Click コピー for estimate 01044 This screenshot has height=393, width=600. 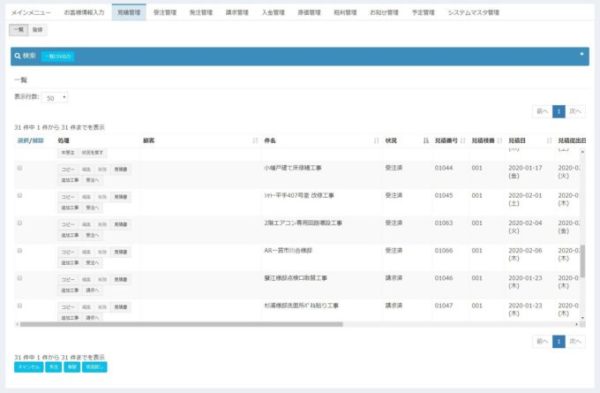click(x=68, y=169)
